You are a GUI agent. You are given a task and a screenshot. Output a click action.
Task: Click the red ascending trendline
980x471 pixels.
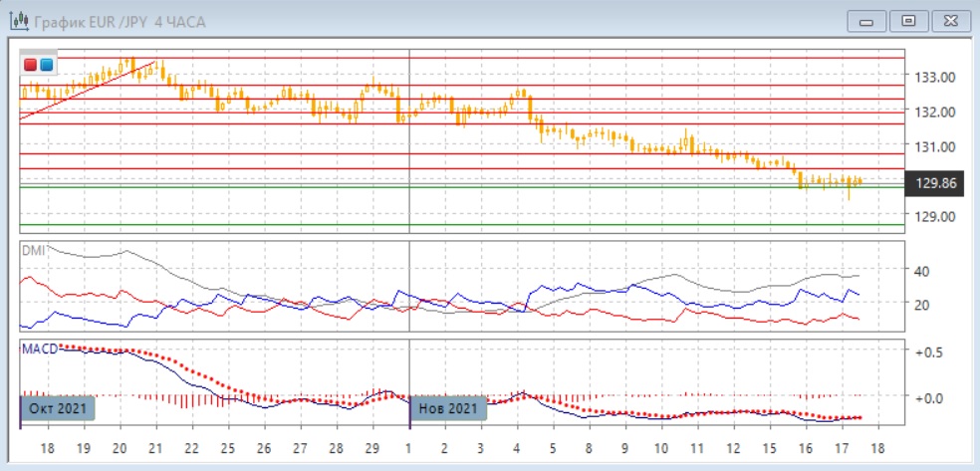point(90,90)
